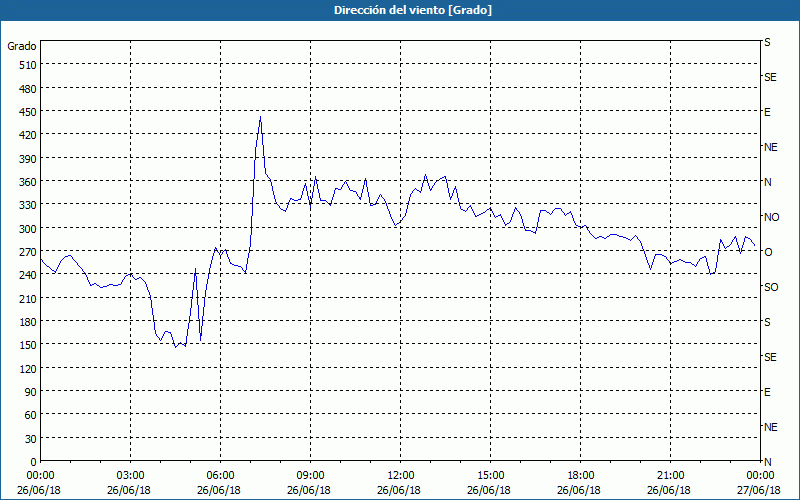
Task: Pick the y-axis value 300
Action: pos(28,229)
